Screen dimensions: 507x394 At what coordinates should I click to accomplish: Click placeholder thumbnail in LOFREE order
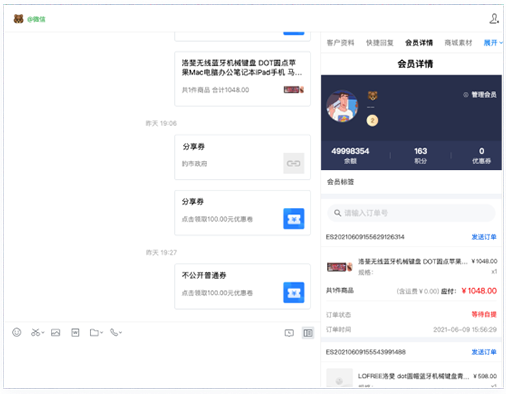pyautogui.click(x=339, y=377)
